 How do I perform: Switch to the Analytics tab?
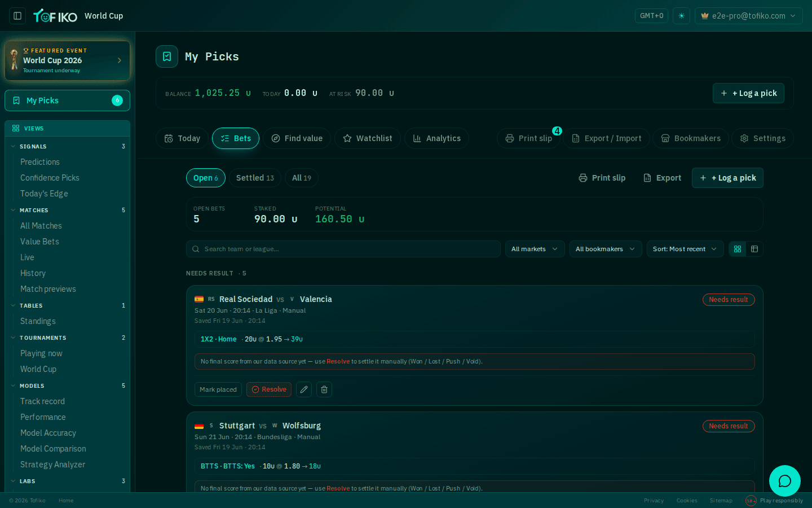tap(436, 138)
